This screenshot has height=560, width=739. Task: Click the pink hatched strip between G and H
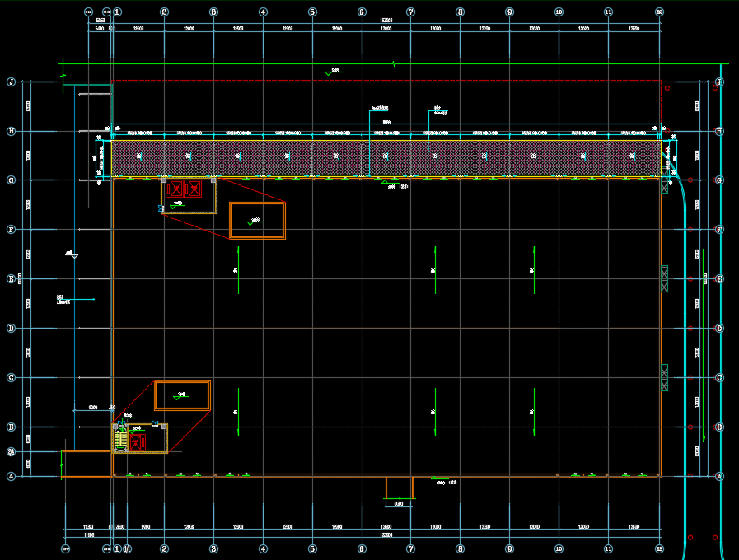[386, 157]
